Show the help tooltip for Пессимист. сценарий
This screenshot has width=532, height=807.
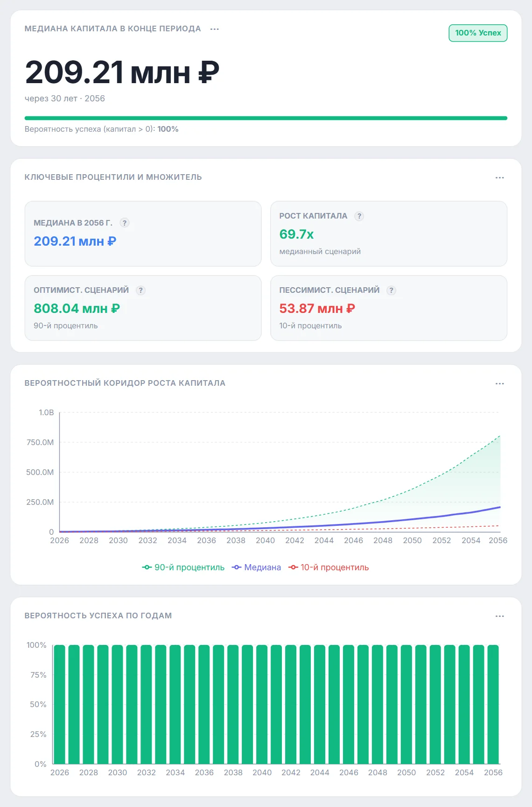pyautogui.click(x=392, y=290)
